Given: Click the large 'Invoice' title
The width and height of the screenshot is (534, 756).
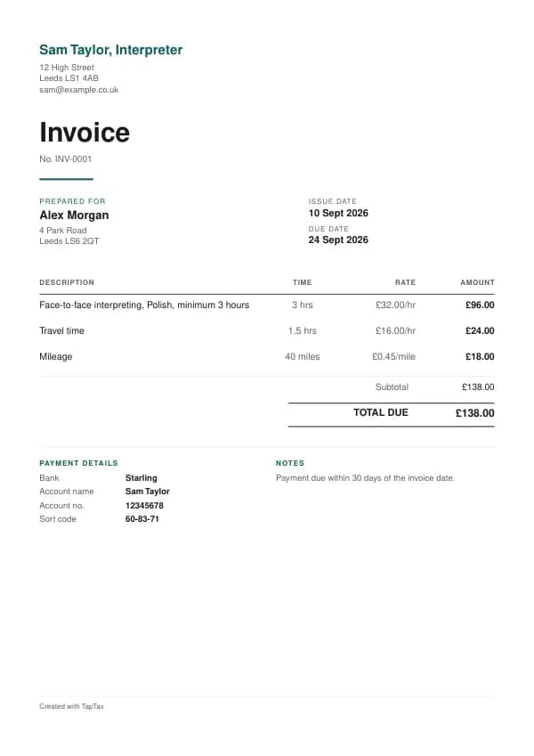Looking at the screenshot, I should tap(85, 132).
